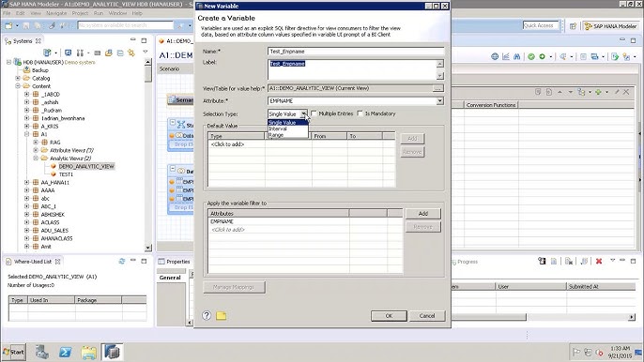Open SAP HANA Modeler perspective
The width and height of the screenshot is (644, 362).
pyautogui.click(x=610, y=26)
